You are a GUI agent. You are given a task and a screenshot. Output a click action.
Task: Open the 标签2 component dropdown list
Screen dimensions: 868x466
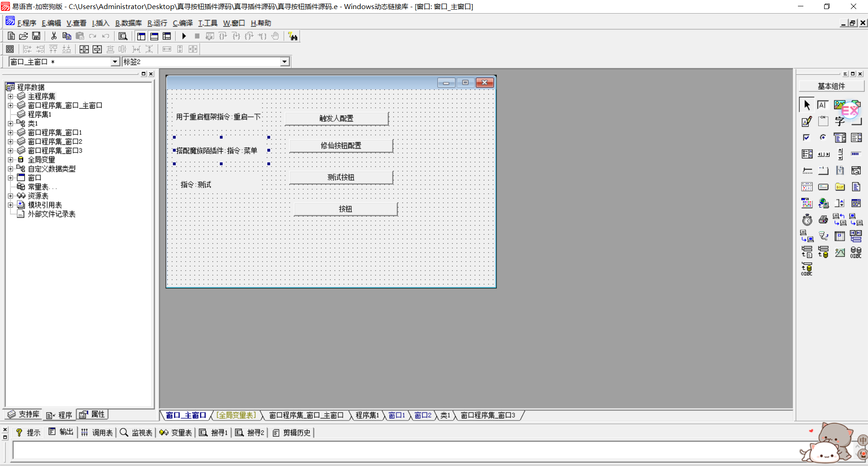284,62
